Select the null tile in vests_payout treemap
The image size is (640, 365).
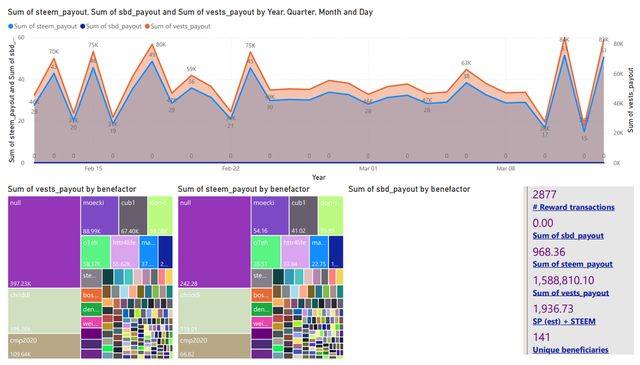[44, 242]
